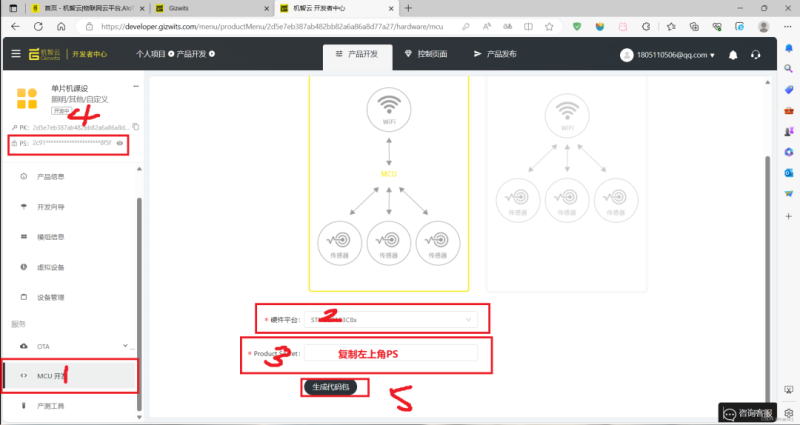Expand the OTA sidebar section
The height and width of the screenshot is (425, 800).
coord(70,346)
